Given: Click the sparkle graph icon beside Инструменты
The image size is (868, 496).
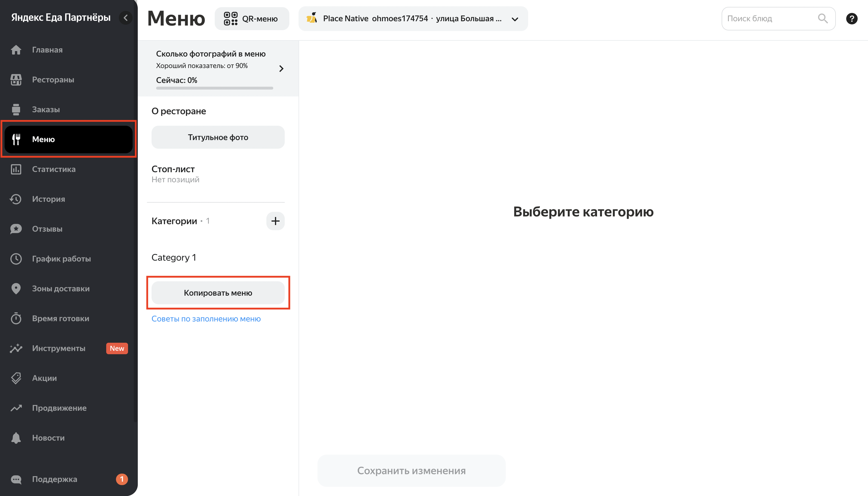Looking at the screenshot, I should click(x=16, y=348).
